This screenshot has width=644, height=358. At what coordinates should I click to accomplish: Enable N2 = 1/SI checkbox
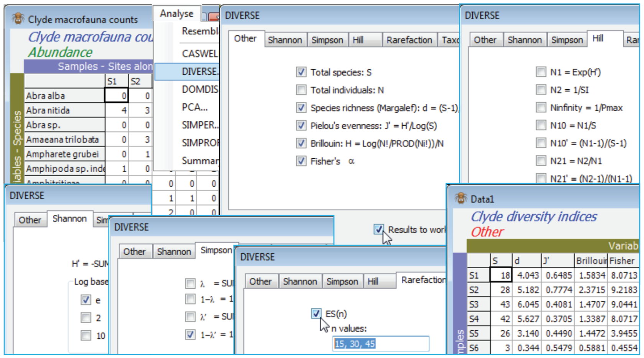(x=541, y=90)
